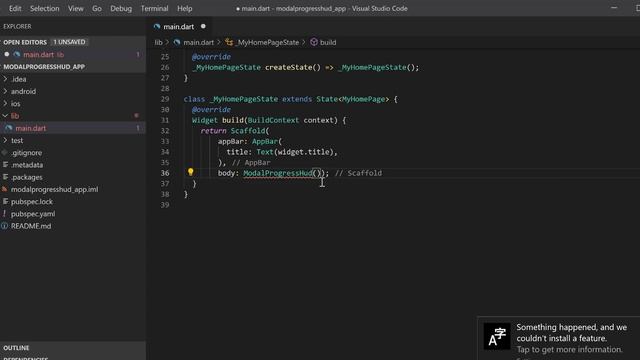
Task: Click line number 36 in the gutter
Action: coord(165,173)
